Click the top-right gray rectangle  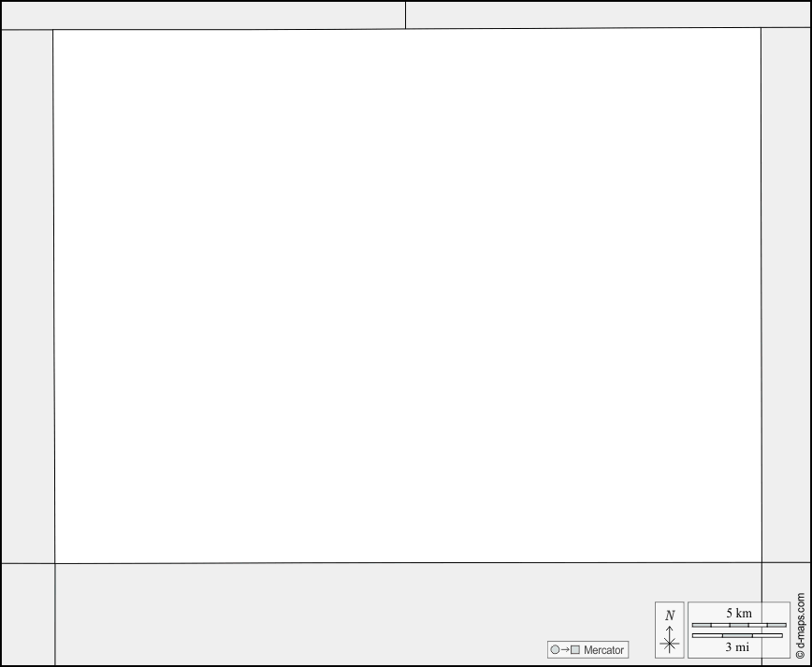click(608, 15)
